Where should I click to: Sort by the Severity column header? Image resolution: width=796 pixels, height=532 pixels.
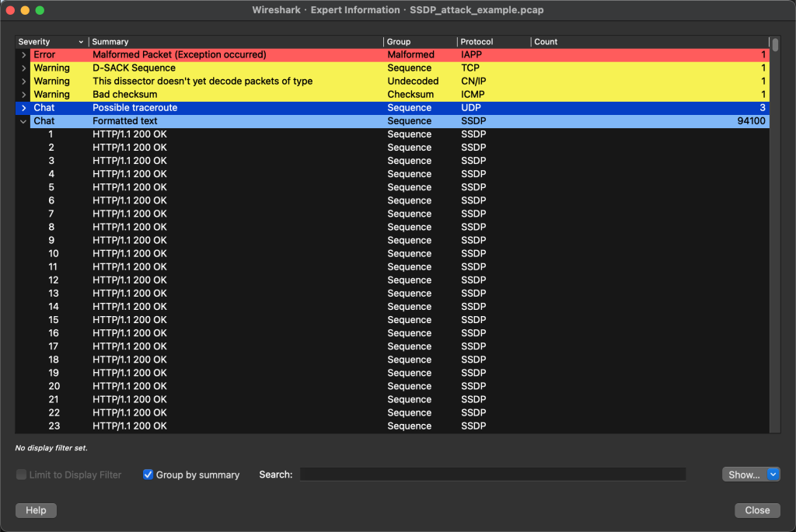tap(51, 42)
